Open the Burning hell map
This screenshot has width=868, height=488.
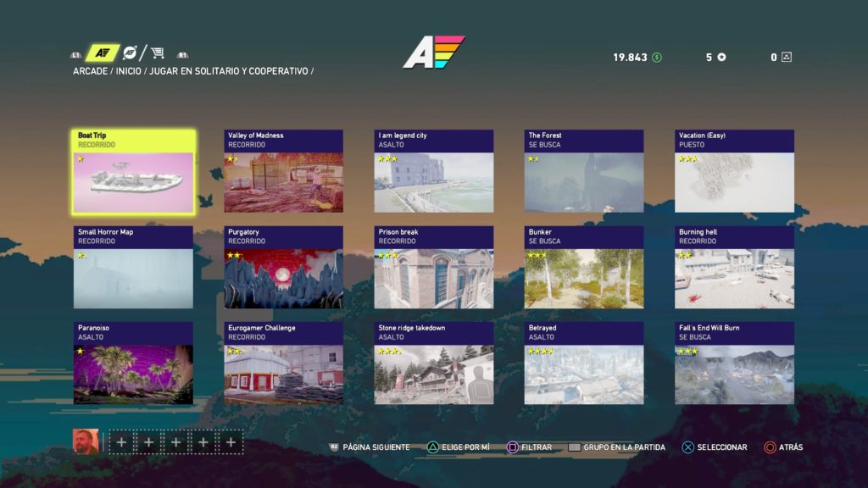click(x=734, y=267)
